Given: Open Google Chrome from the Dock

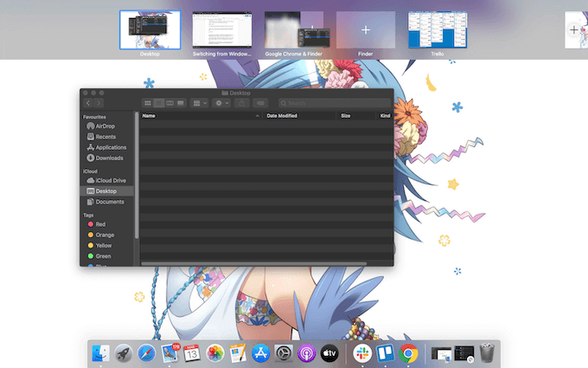Looking at the screenshot, I should [408, 353].
